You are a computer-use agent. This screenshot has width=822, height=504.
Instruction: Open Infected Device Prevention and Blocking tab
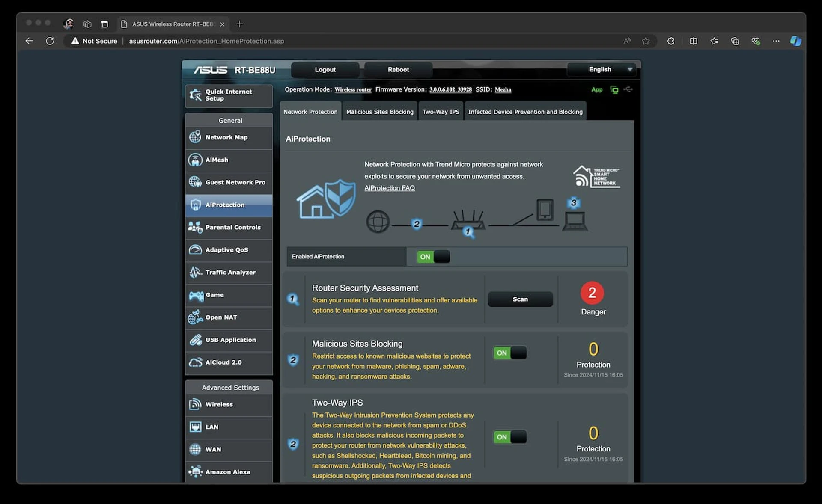pyautogui.click(x=525, y=112)
